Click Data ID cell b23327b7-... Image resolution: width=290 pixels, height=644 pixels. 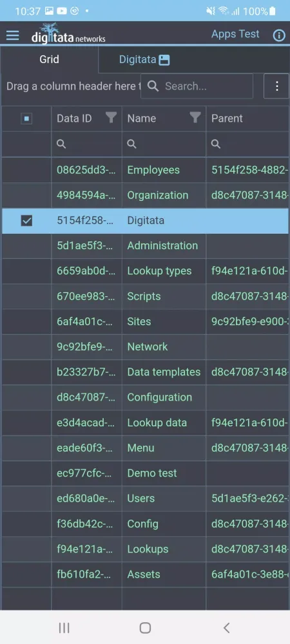[86, 372]
